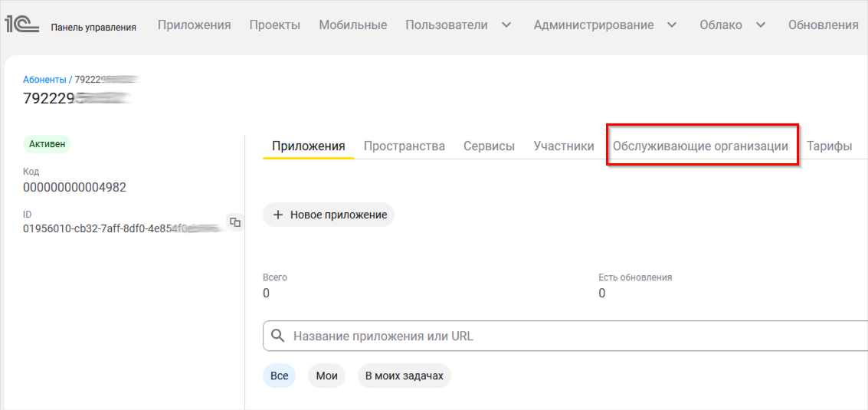Switch to the Тарифы tab
The width and height of the screenshot is (868, 410).
pos(829,146)
